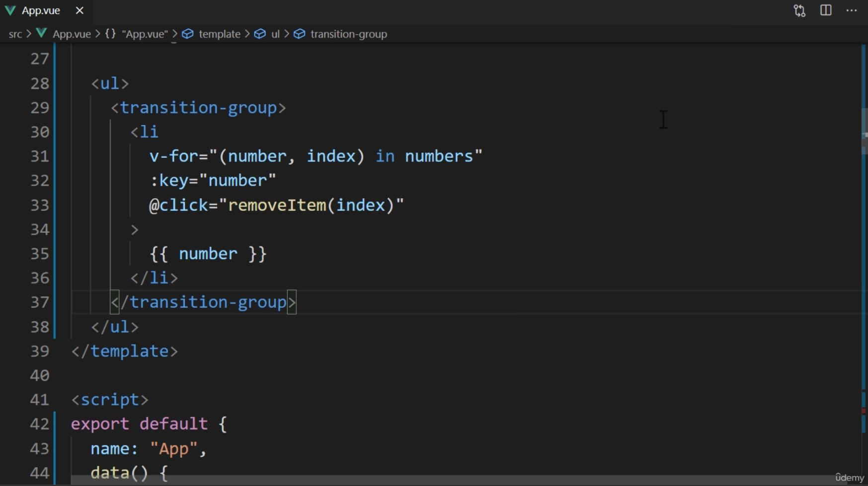868x486 pixels.
Task: Click line number 37
Action: 40,302
